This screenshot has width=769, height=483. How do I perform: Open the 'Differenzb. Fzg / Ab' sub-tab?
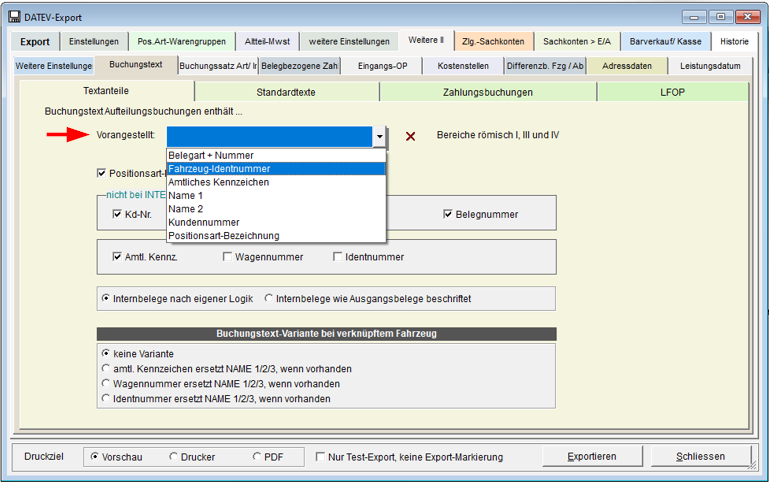(x=545, y=66)
